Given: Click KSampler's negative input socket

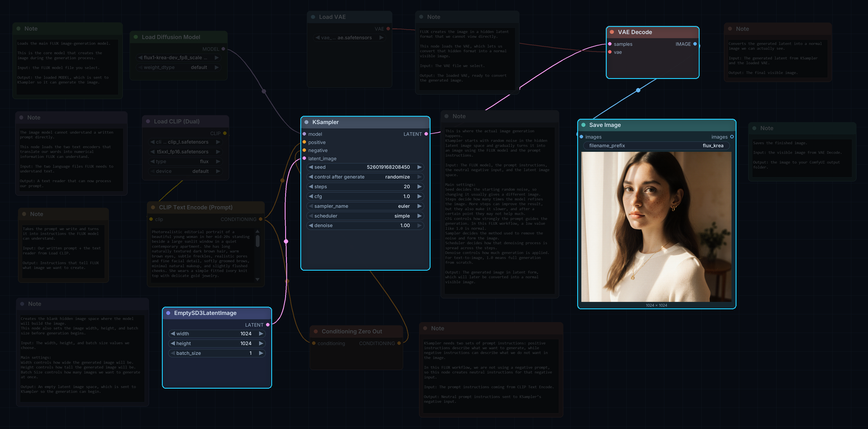Looking at the screenshot, I should (x=304, y=151).
